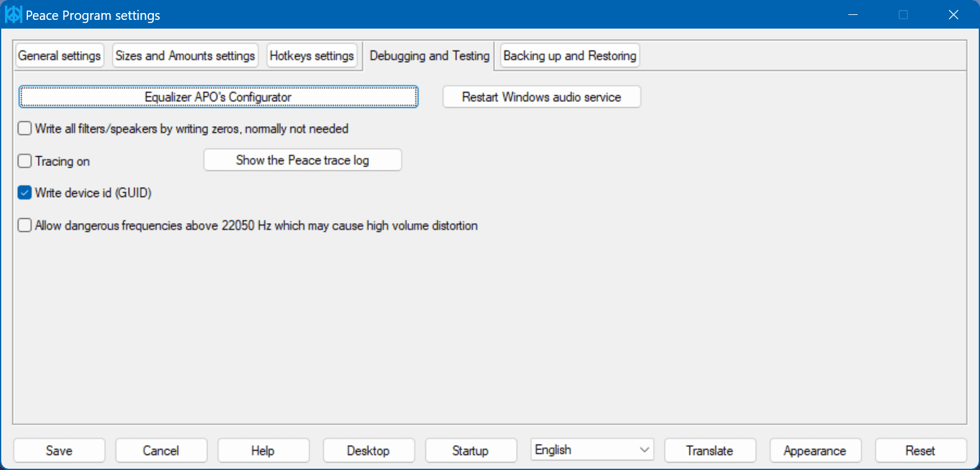
Task: Open the Hotkeys settings tab
Action: click(312, 56)
